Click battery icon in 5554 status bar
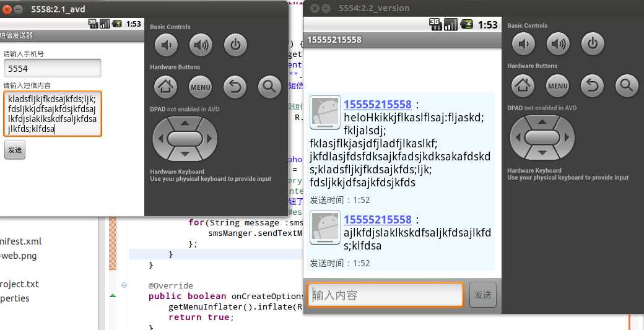The width and height of the screenshot is (644, 330). pyautogui.click(x=467, y=24)
